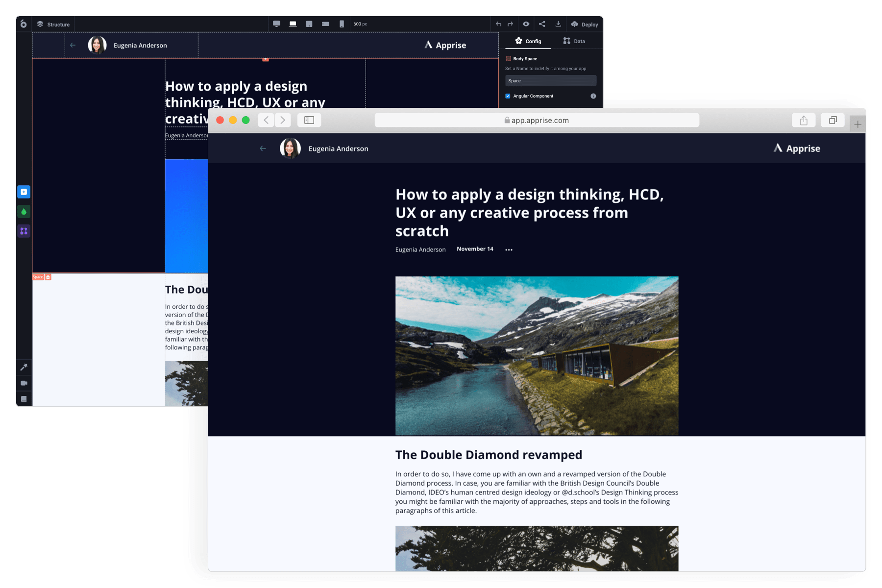Click the Space name input field
882x588 pixels.
[x=550, y=81]
